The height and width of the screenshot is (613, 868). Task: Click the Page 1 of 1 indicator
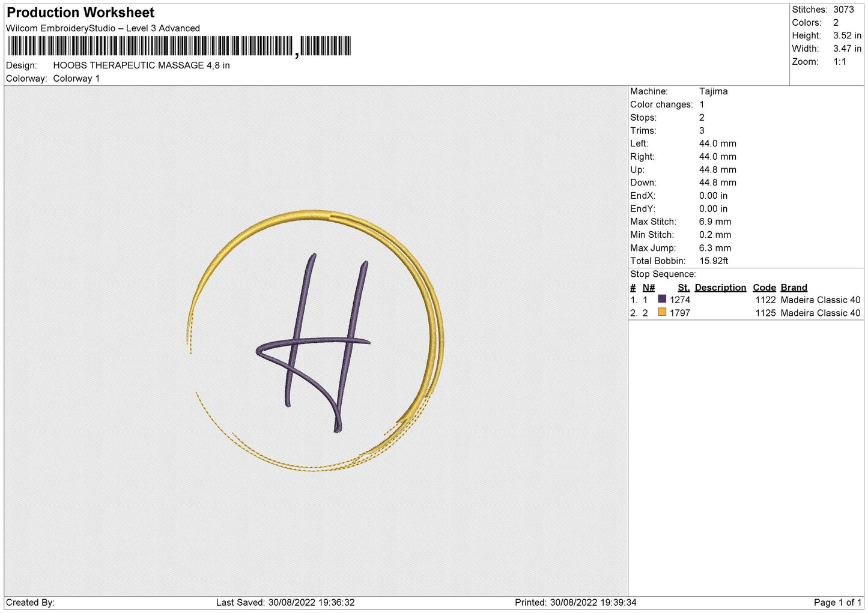837,603
